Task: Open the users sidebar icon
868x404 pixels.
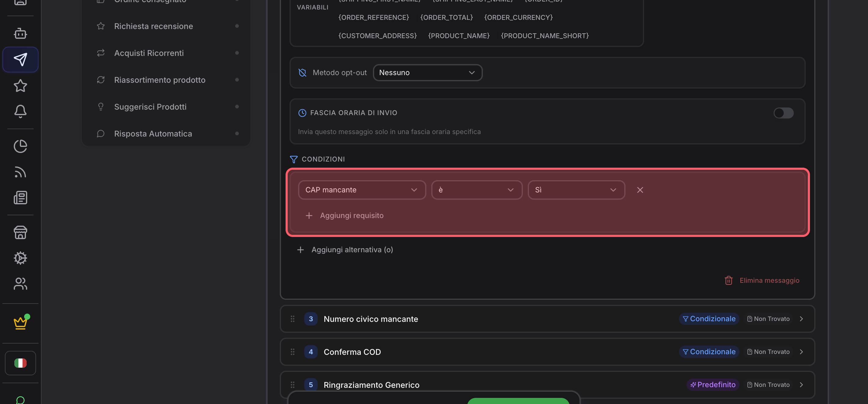Action: [x=20, y=284]
